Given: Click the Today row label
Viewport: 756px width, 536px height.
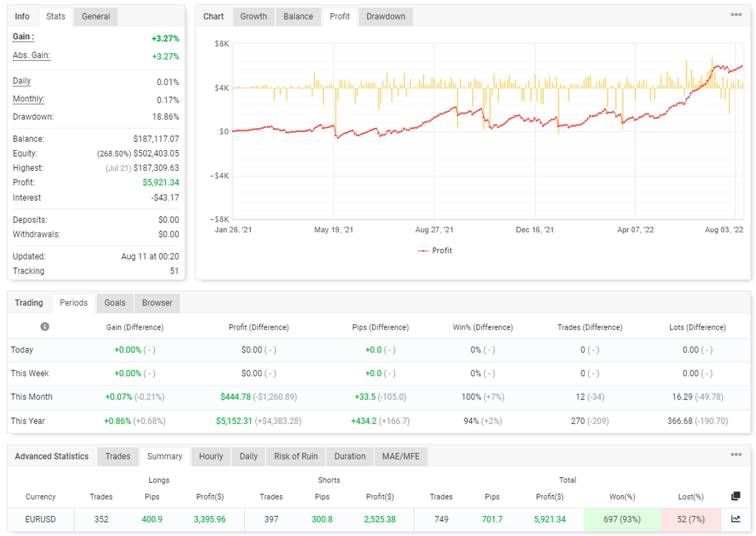Looking at the screenshot, I should [x=22, y=349].
